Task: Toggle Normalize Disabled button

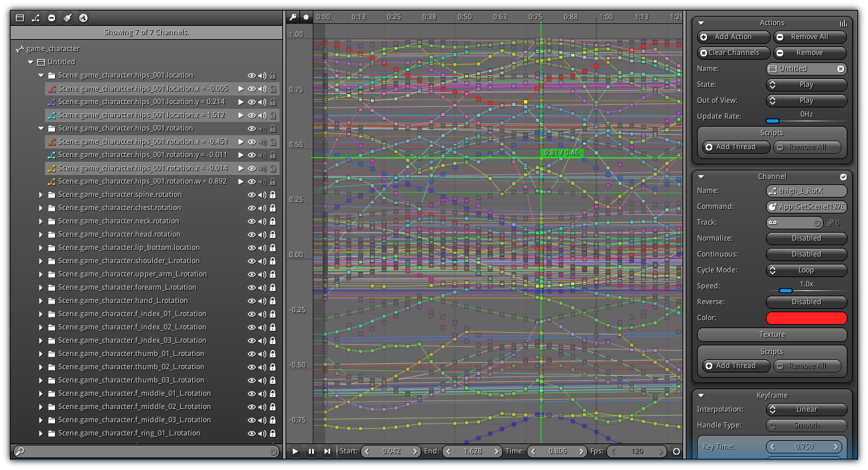Action: (806, 239)
